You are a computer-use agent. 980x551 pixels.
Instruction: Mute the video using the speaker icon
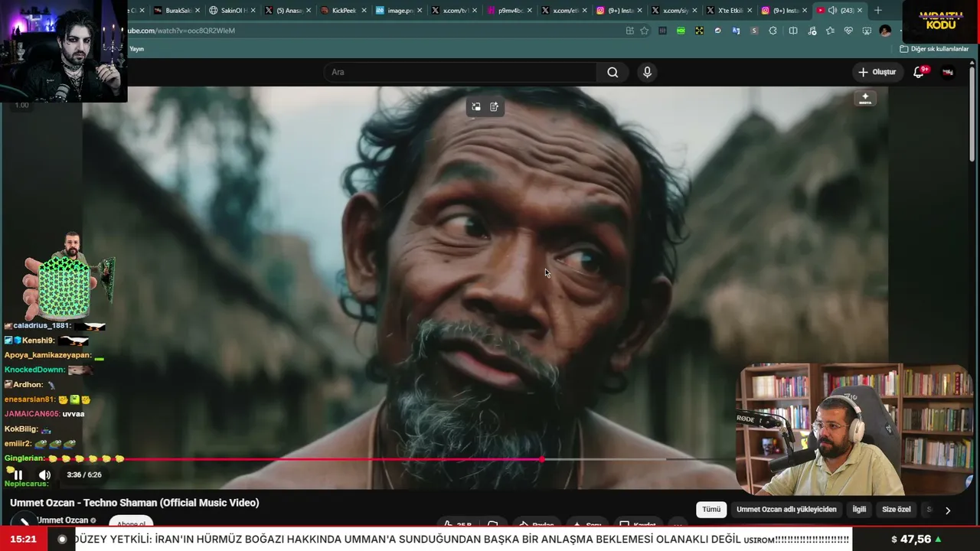pyautogui.click(x=45, y=475)
